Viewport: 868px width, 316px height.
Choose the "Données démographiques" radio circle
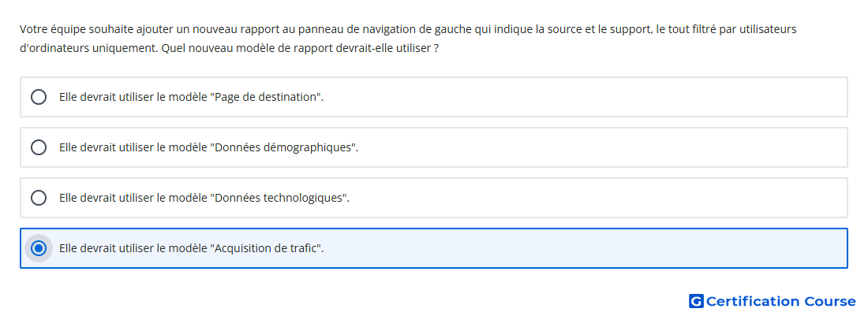pyautogui.click(x=38, y=147)
